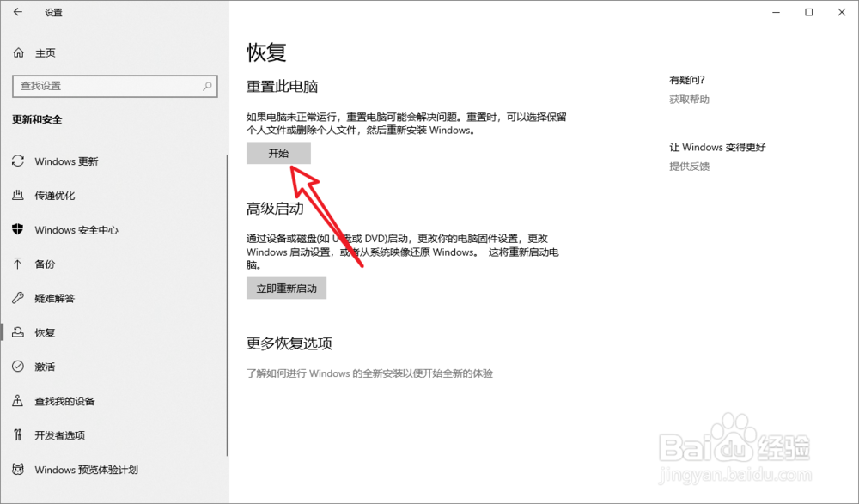This screenshot has width=859, height=504.
Task: Minimize the 设置 window
Action: [776, 12]
